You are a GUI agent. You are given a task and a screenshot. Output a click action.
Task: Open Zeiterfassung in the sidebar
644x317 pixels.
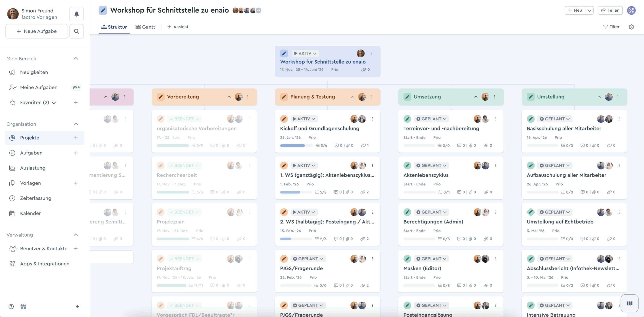click(36, 198)
